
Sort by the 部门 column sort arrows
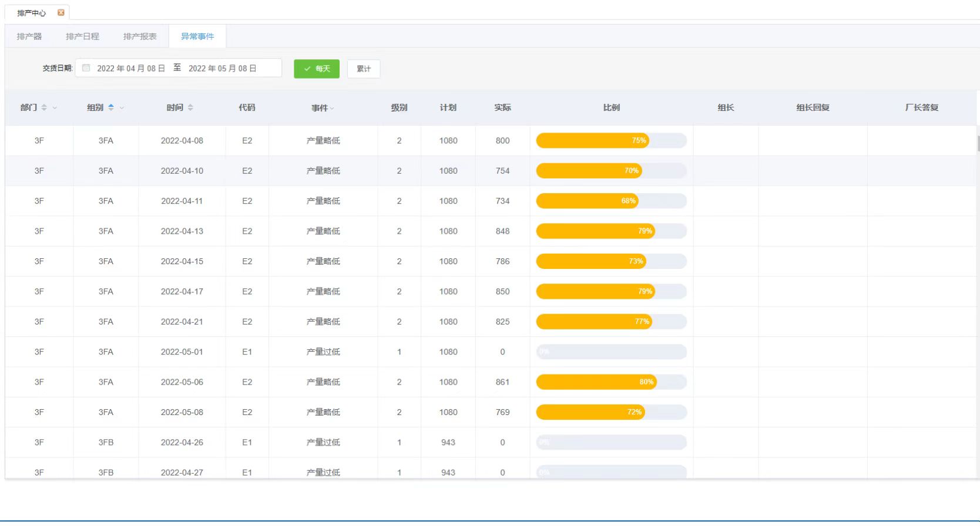44,107
